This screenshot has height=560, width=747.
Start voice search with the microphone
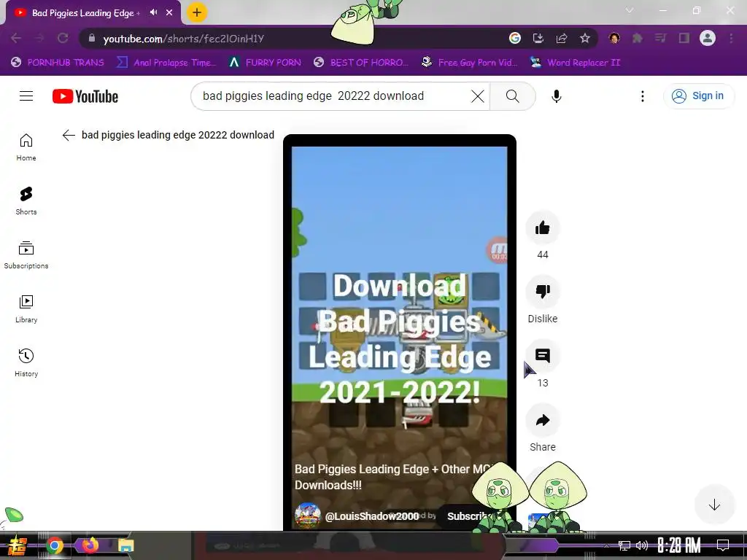[x=556, y=96]
